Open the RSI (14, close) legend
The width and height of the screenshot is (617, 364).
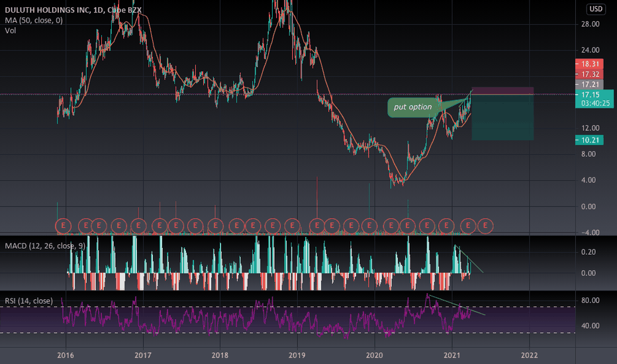[28, 301]
